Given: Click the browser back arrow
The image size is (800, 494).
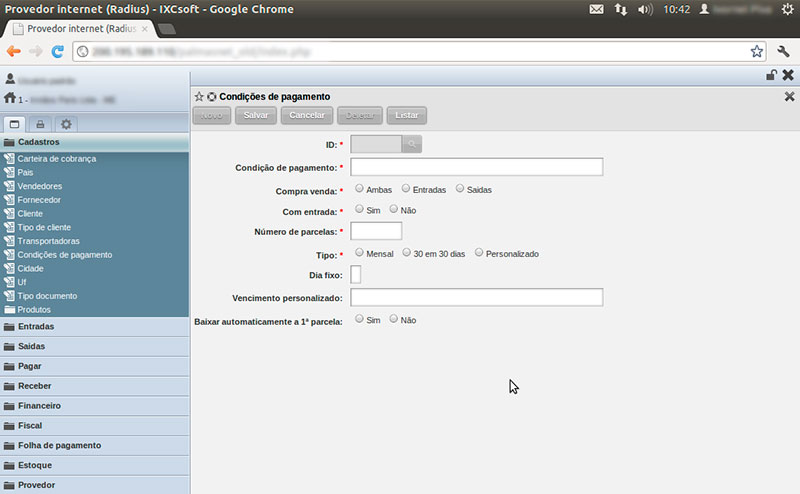Looking at the screenshot, I should click(x=14, y=52).
